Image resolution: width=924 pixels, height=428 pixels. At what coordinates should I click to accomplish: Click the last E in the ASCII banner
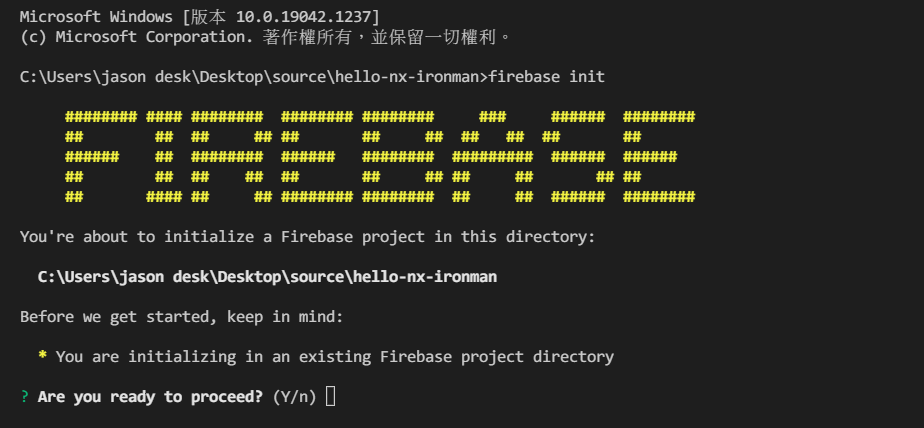click(659, 157)
